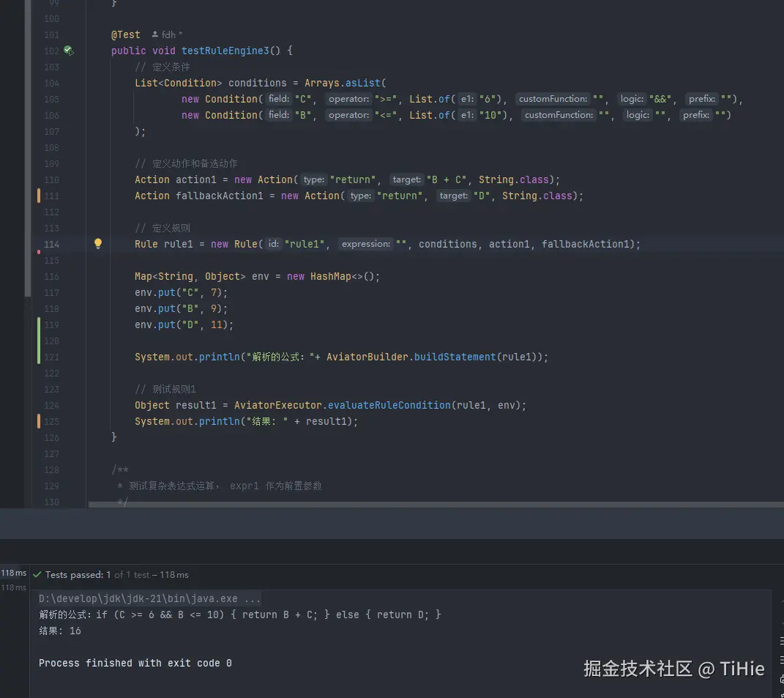Click the console result line showing 16

point(60,631)
